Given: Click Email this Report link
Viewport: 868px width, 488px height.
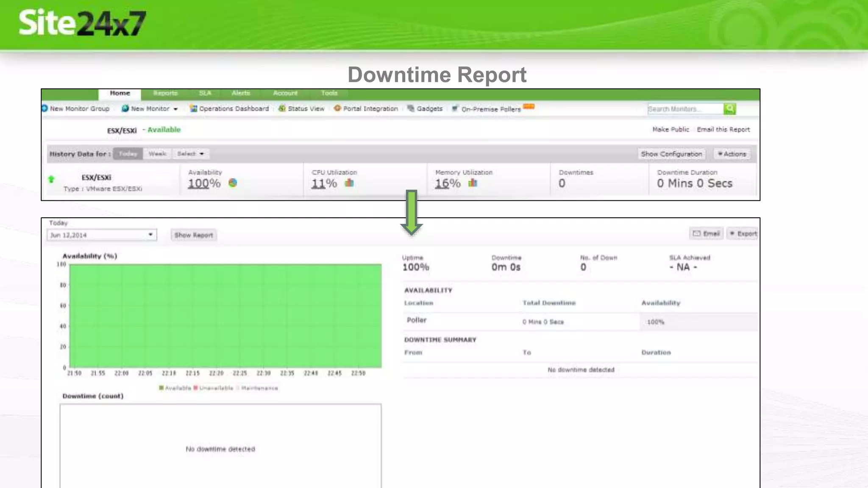Looking at the screenshot, I should point(723,130).
